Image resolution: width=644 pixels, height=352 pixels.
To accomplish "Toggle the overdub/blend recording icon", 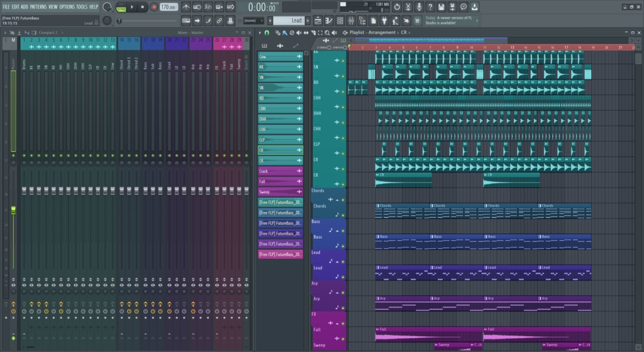I will [219, 7].
